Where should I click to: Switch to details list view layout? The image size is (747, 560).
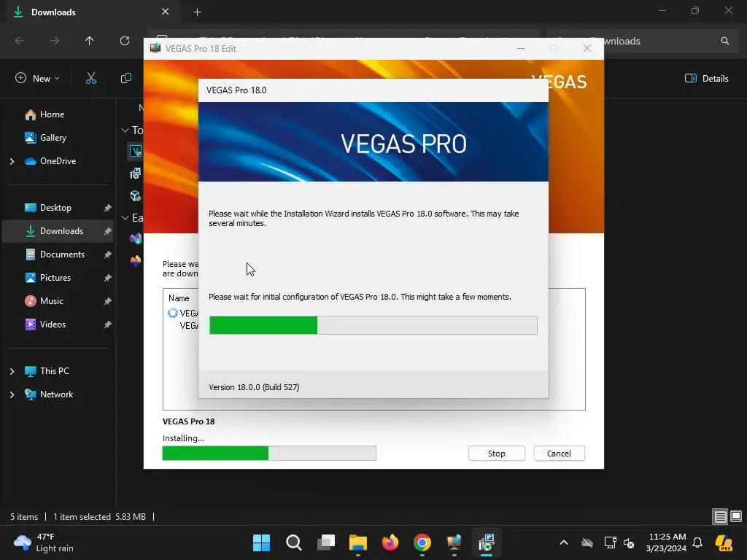pos(720,516)
